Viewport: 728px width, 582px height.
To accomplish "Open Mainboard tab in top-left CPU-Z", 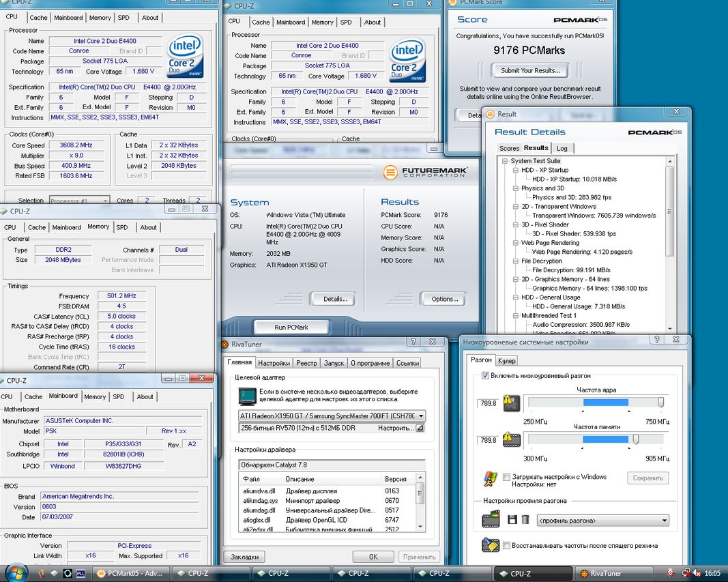I will pyautogui.click(x=68, y=18).
